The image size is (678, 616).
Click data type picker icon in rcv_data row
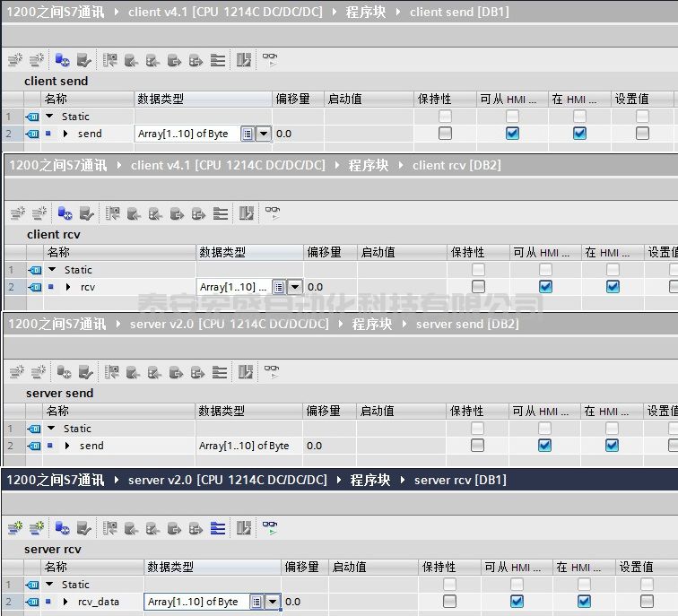click(x=256, y=602)
